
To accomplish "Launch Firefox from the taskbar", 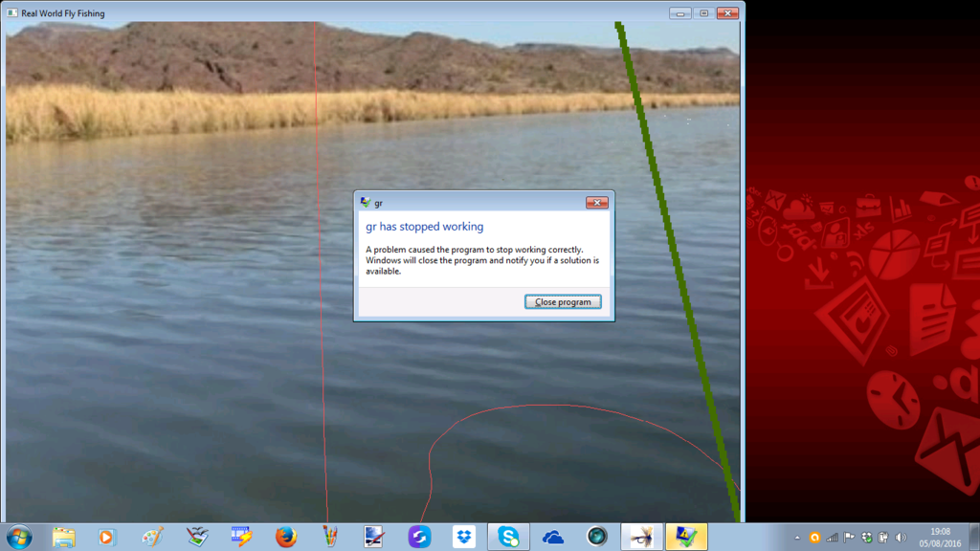I will (x=286, y=537).
